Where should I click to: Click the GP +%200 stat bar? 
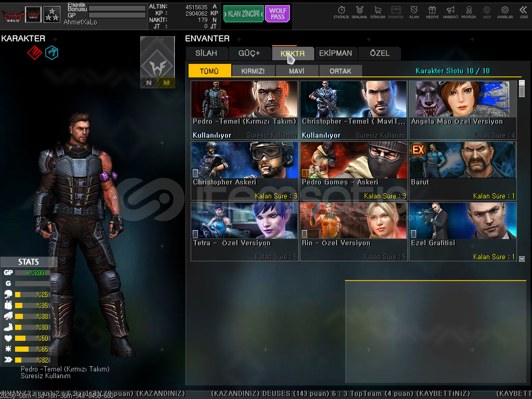(33, 273)
